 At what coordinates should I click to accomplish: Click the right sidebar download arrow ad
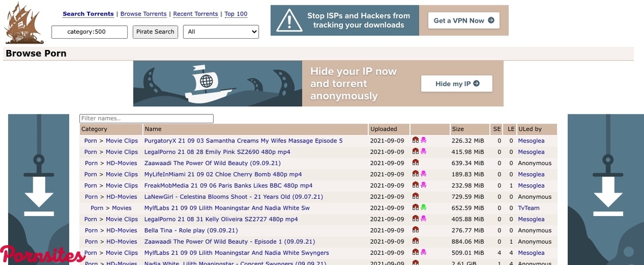pos(606,189)
